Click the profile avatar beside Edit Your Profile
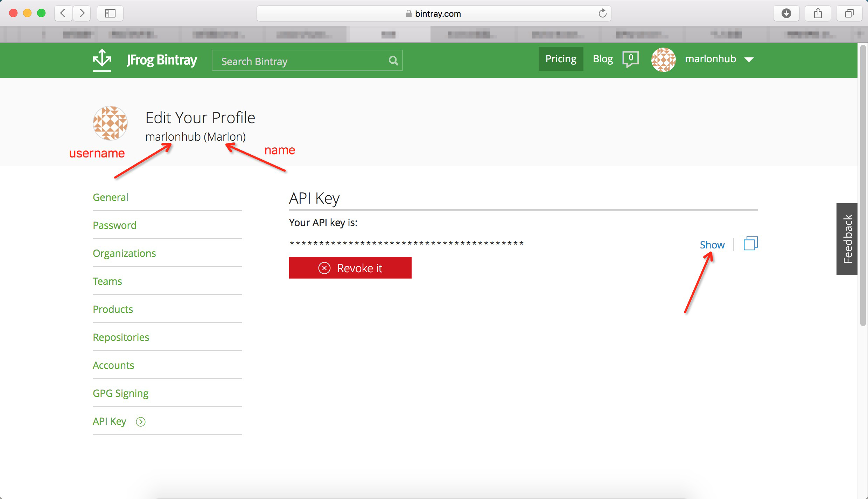 tap(110, 123)
